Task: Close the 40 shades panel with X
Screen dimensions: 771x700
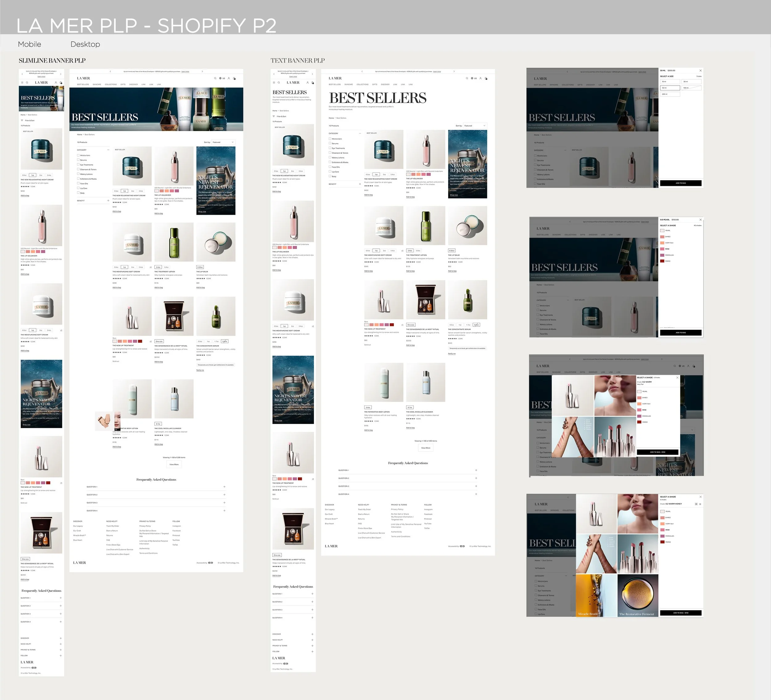Action: 700,220
